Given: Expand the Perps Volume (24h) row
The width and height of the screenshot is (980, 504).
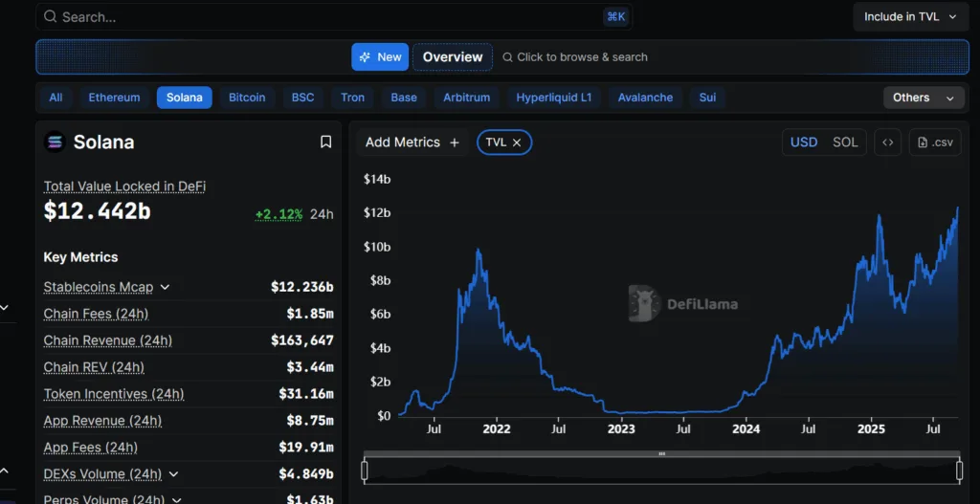Looking at the screenshot, I should (177, 499).
